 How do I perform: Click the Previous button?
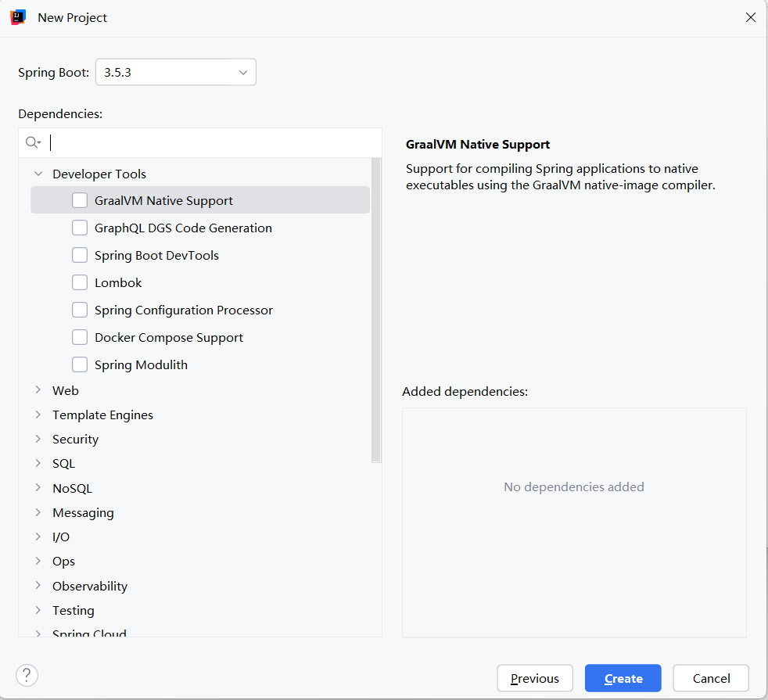tap(535, 678)
